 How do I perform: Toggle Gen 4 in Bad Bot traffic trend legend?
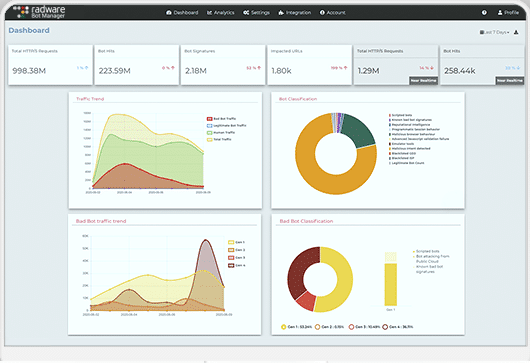coord(236,265)
